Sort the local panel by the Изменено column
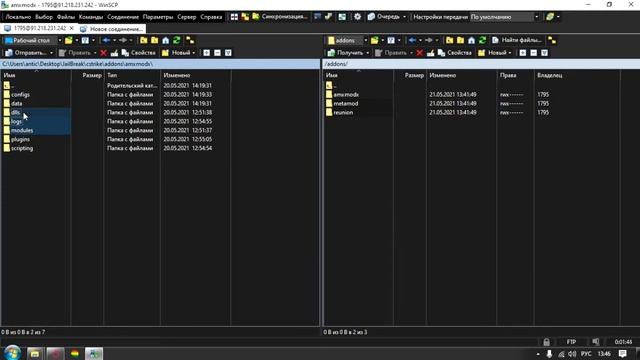Viewport: 640px width, 360px height. coord(196,75)
